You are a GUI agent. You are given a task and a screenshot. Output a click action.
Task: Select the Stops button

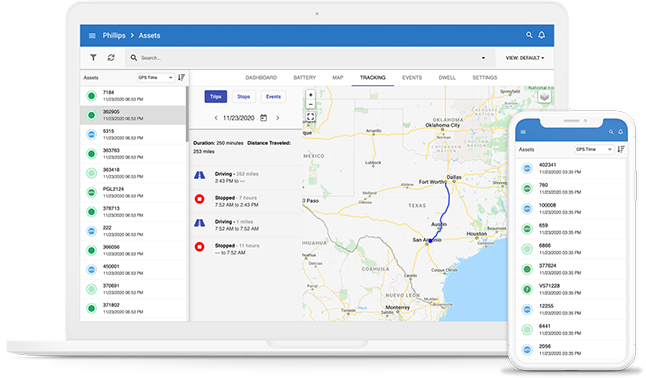pos(243,96)
